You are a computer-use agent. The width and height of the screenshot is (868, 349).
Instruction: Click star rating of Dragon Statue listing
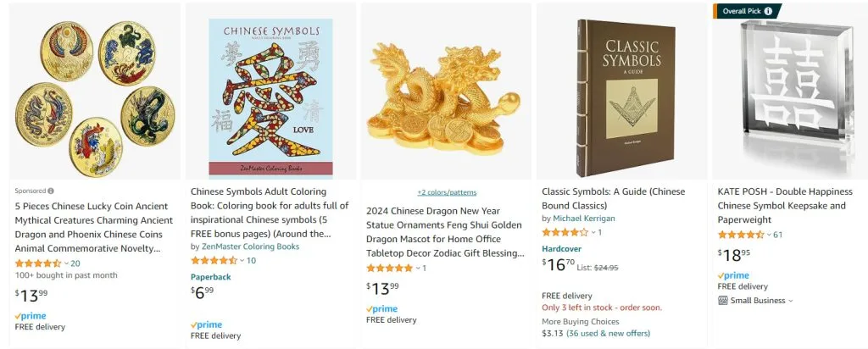pyautogui.click(x=389, y=269)
